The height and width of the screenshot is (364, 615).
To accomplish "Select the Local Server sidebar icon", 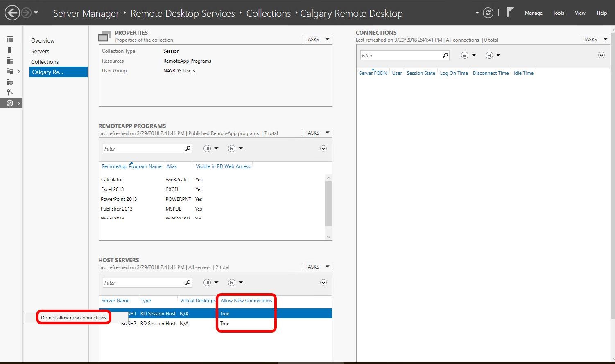I will (10, 50).
